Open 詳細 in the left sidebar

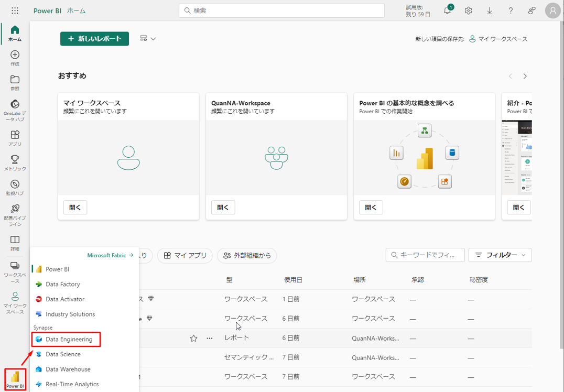pos(15,243)
